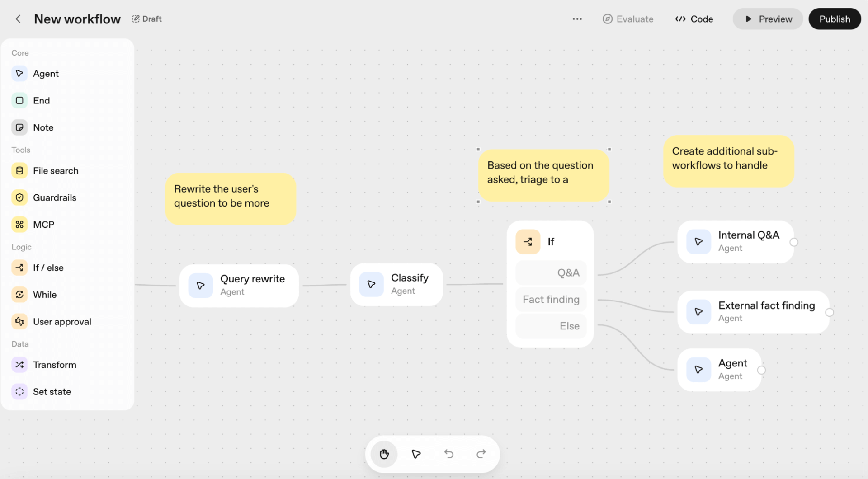Click the hand pan tool at the bottom

(x=384, y=454)
